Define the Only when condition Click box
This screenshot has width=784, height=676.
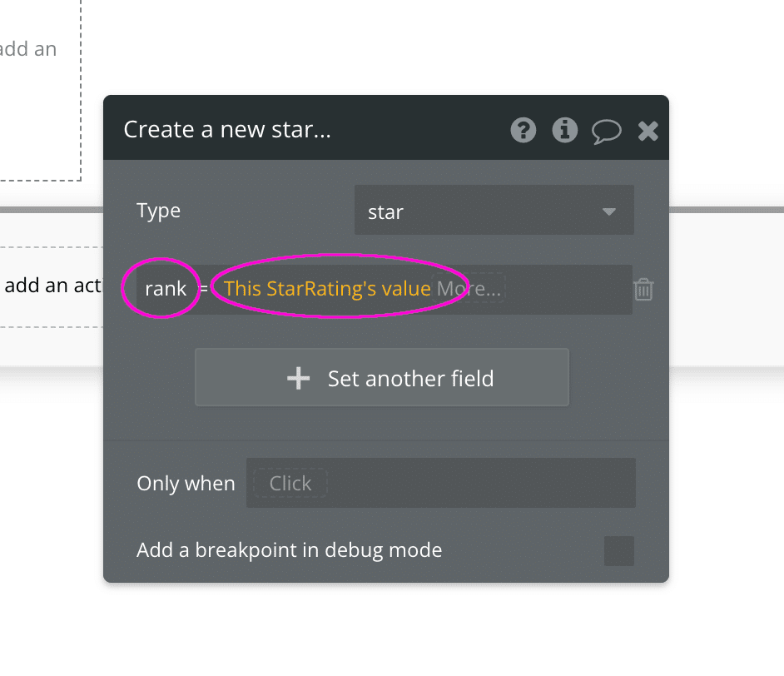click(290, 484)
